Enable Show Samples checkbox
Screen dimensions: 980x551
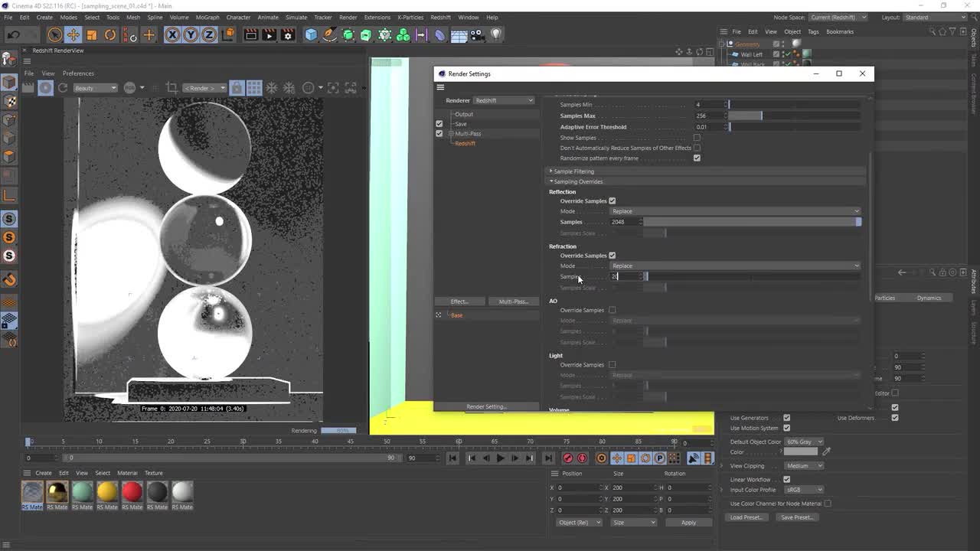697,138
